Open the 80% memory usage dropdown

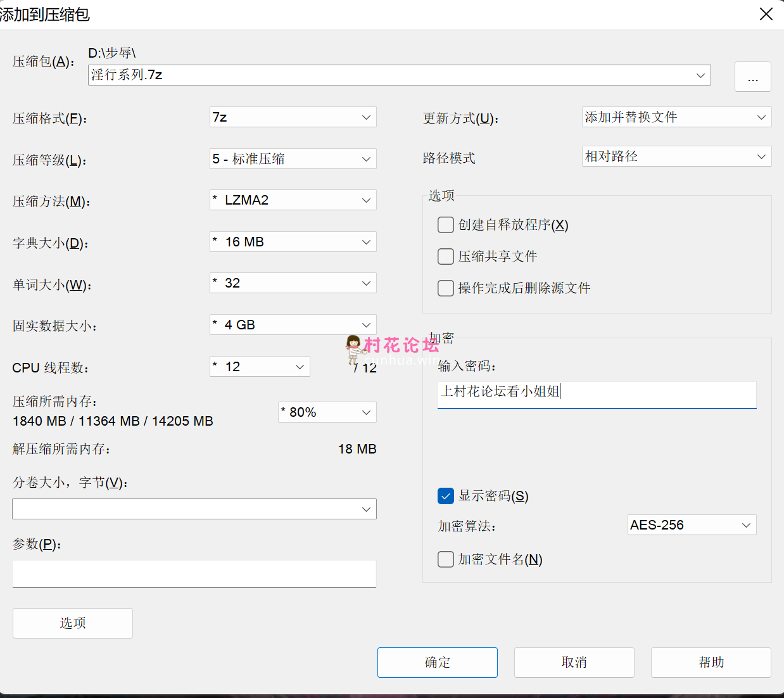click(327, 412)
